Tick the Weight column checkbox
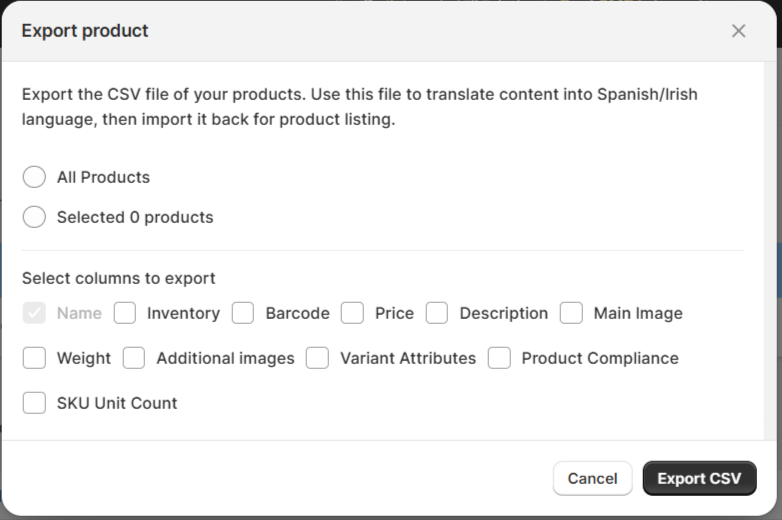The width and height of the screenshot is (782, 520). 34,358
